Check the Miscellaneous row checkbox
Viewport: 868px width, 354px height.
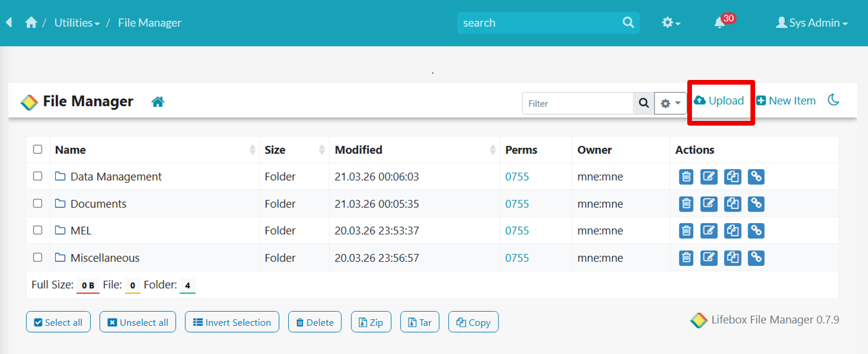coord(38,257)
